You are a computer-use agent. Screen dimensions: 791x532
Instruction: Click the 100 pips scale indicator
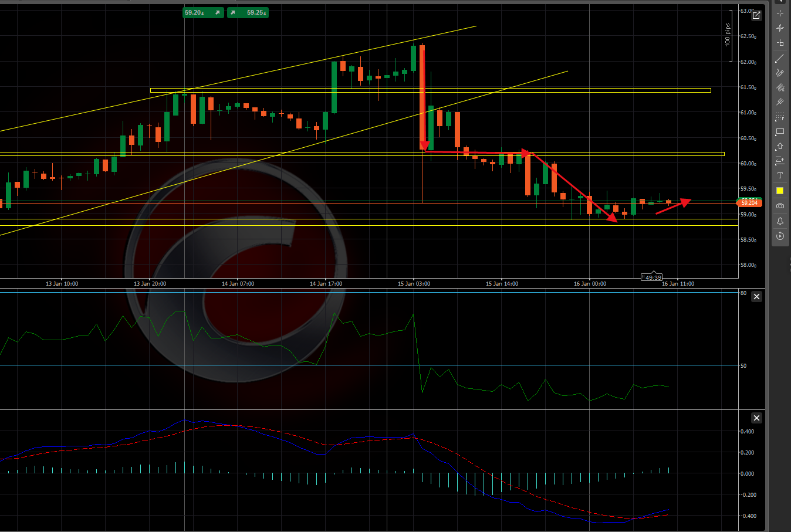tap(728, 35)
